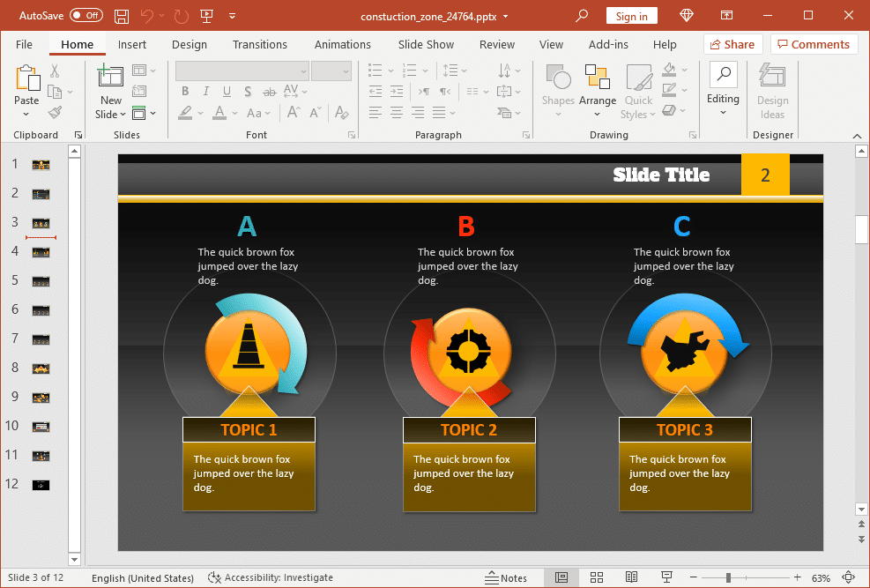Toggle AutoSave switch off/on
Viewport: 870px width, 588px height.
tap(86, 16)
